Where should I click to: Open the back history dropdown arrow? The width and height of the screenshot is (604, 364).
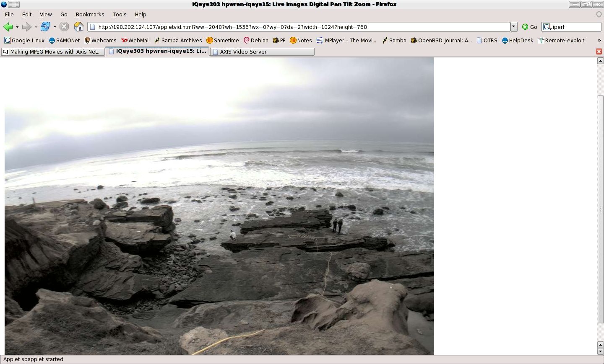[x=17, y=27]
